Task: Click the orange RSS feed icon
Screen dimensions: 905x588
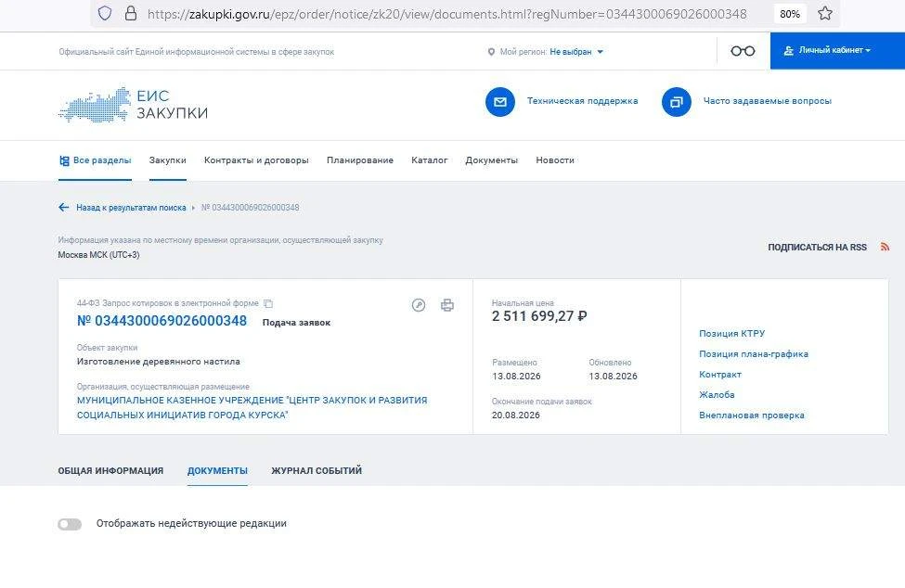Action: [885, 247]
